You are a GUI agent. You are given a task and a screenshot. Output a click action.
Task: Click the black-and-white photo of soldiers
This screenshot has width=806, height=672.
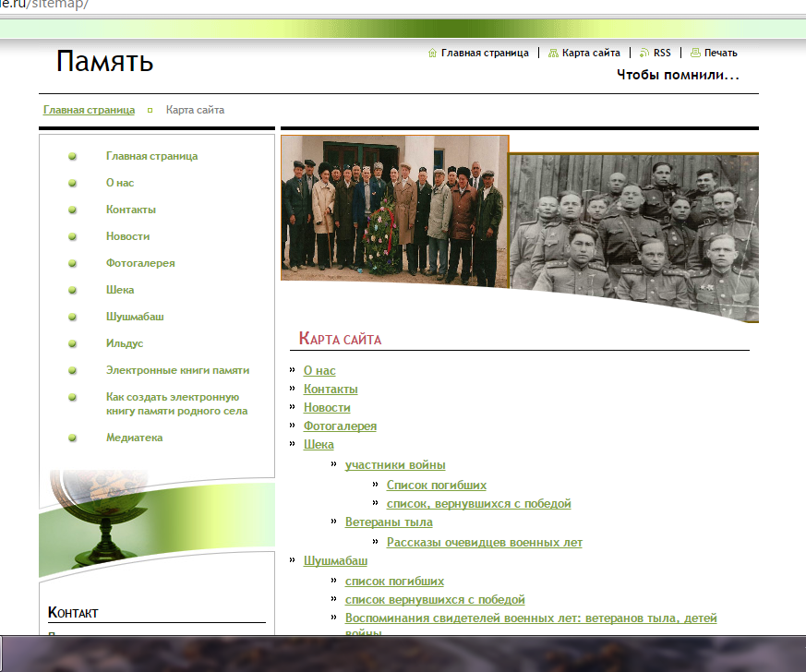click(x=633, y=236)
